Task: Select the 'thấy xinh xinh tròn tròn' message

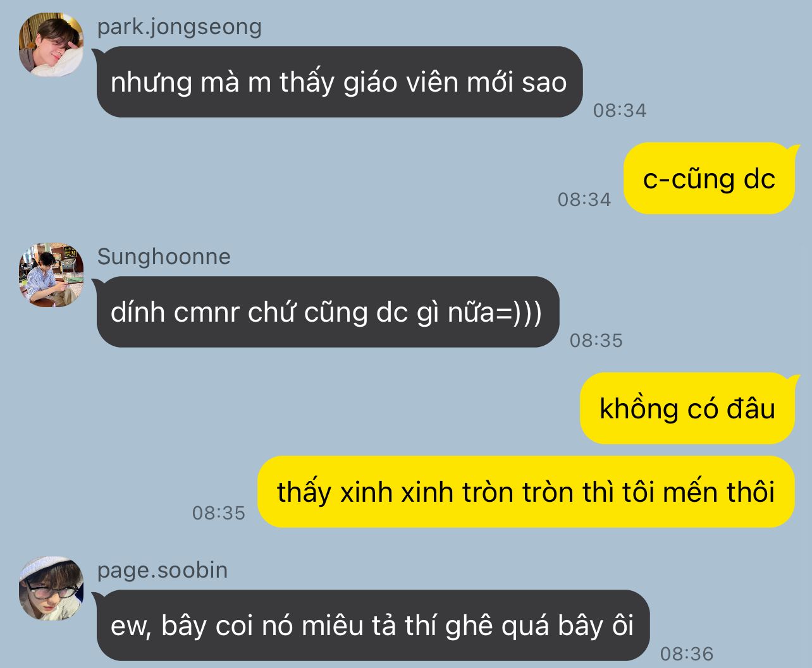Action: point(526,492)
